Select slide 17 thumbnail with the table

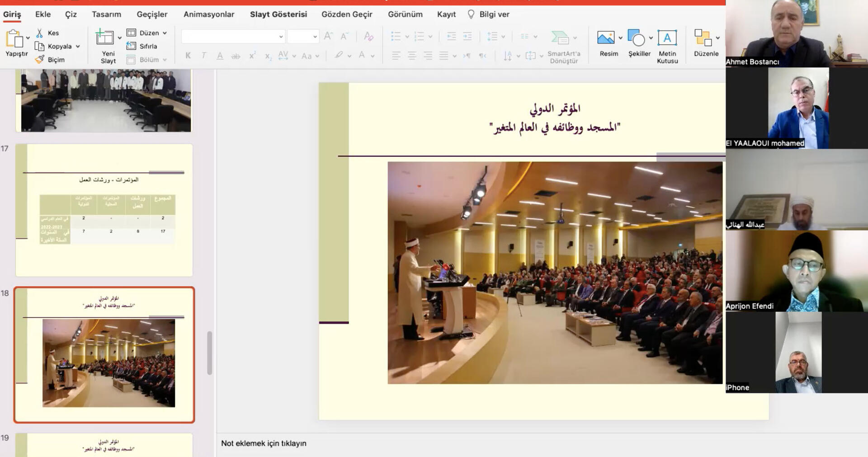coord(104,210)
